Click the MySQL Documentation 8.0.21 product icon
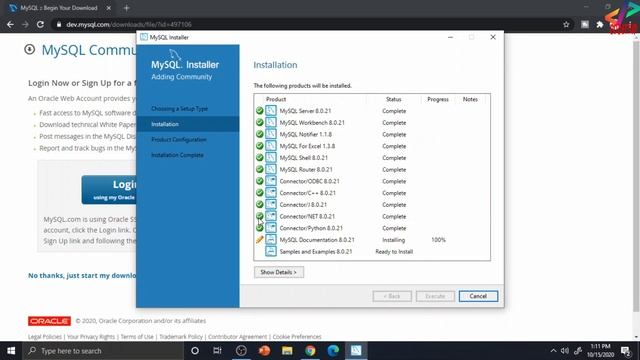The image size is (640, 360). tap(271, 240)
